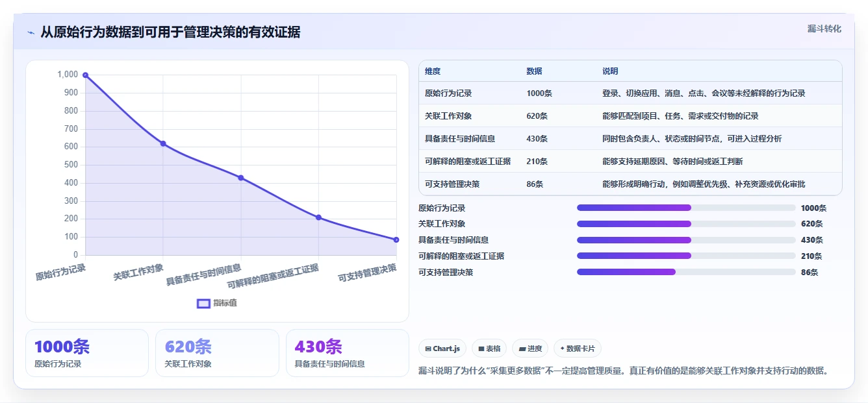
Task: Click the icon in the 进度 chip
Action: click(522, 348)
